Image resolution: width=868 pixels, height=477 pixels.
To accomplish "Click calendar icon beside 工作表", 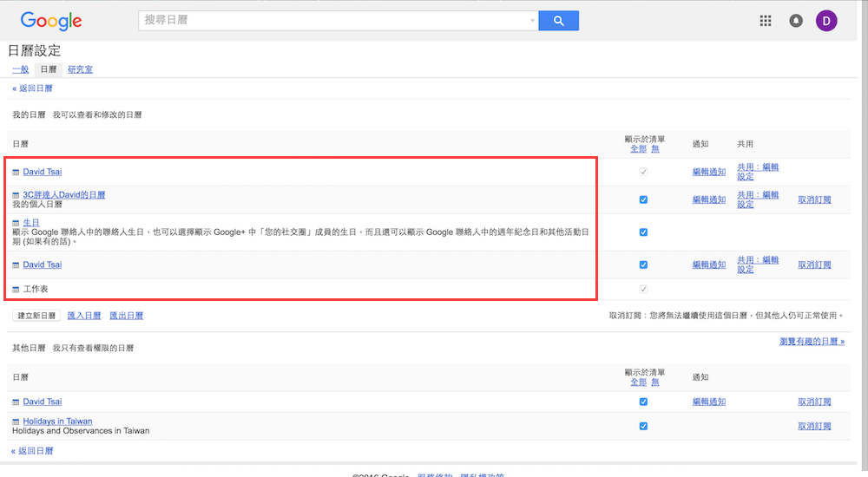I will (16, 289).
